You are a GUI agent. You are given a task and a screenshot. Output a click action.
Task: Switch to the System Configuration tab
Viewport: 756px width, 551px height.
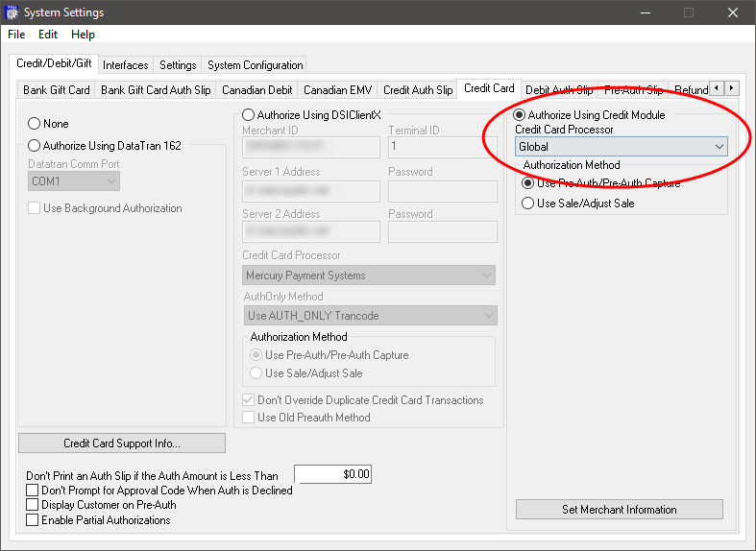(x=255, y=65)
